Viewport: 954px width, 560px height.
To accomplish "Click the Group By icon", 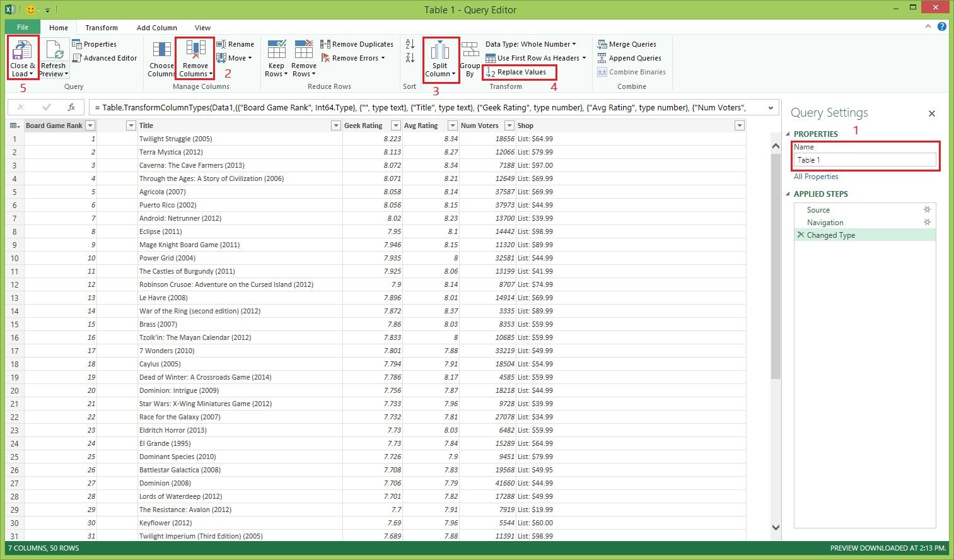I will pyautogui.click(x=470, y=50).
